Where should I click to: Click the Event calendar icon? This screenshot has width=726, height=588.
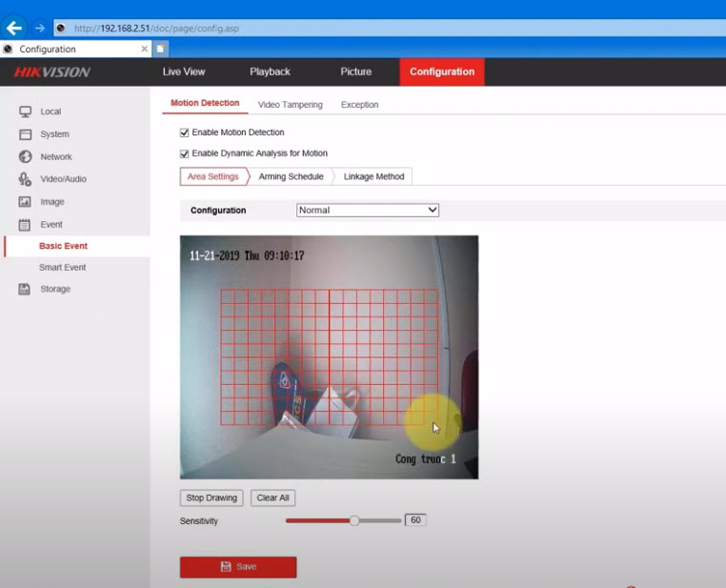[x=26, y=225]
